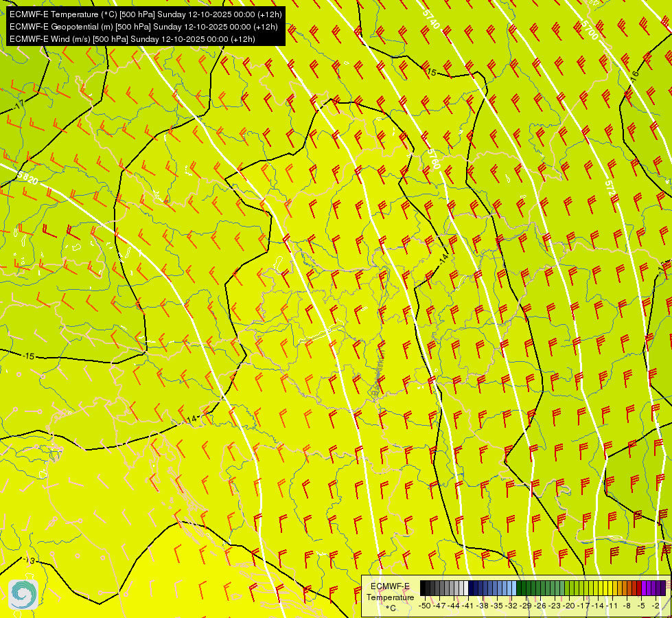Pick the lightest blue swatch near -32
This screenshot has height=618, width=672.
514,588
